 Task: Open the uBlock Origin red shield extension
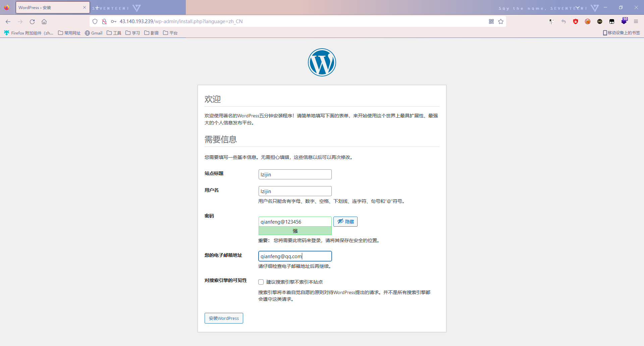tap(576, 21)
